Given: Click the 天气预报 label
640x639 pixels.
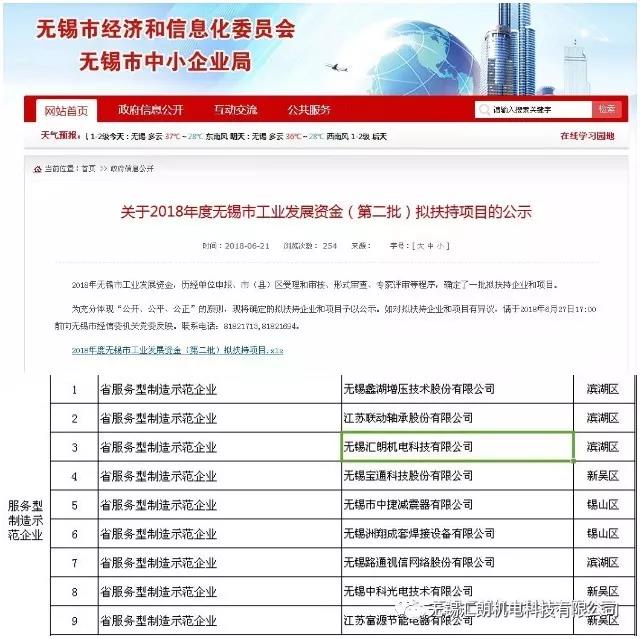Looking at the screenshot, I should (x=61, y=135).
